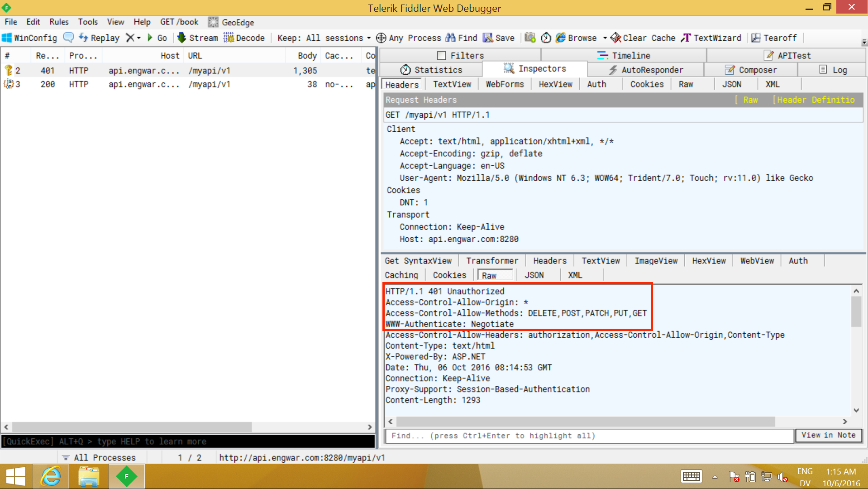Viewport: 868px width, 489px height.
Task: Click the comment speech bubble icon
Action: 68,38
